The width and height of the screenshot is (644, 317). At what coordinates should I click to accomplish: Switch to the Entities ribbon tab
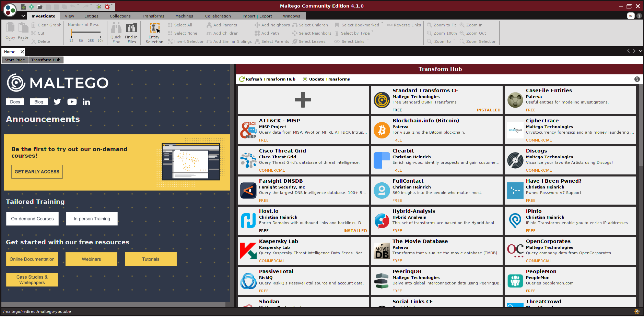click(91, 16)
